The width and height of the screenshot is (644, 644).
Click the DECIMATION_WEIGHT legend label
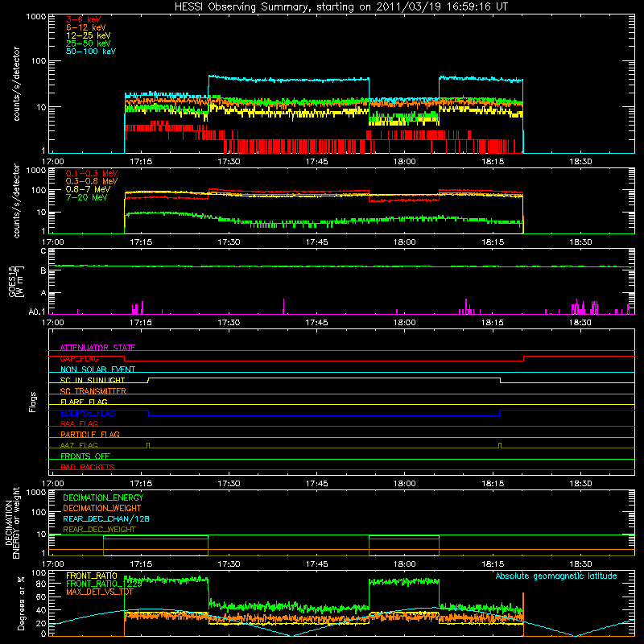(x=102, y=509)
